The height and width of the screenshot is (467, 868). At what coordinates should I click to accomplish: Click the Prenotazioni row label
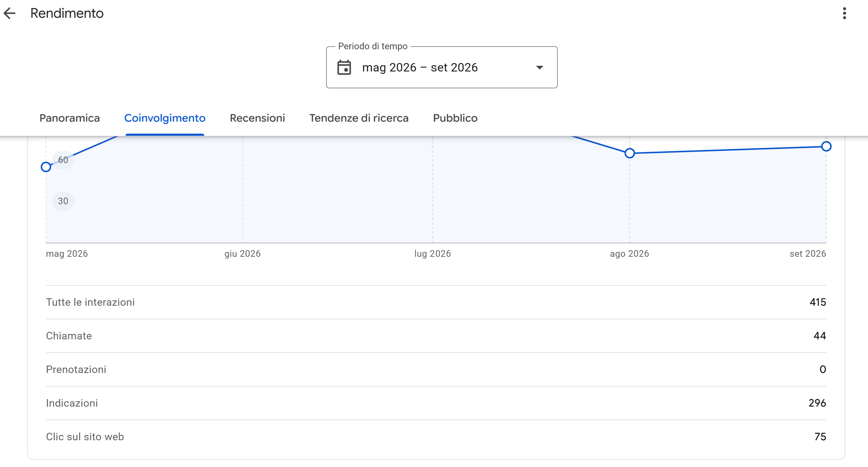click(76, 370)
